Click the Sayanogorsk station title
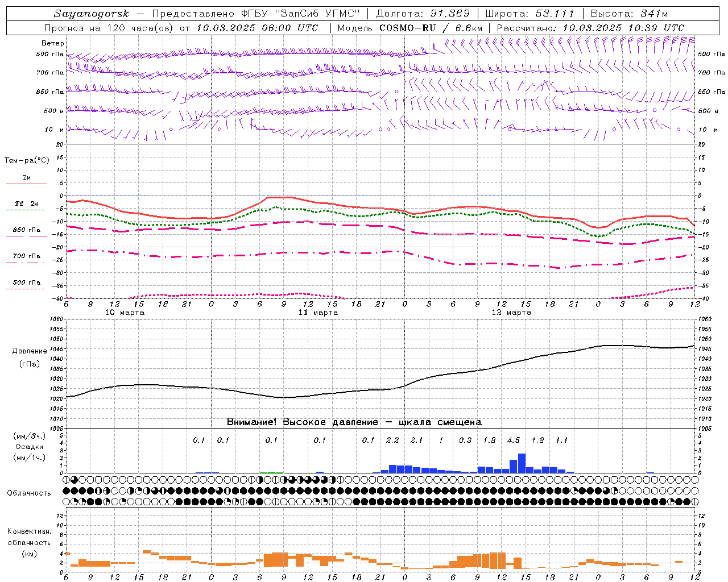Viewport: 728px width, 582px height. 91,14
